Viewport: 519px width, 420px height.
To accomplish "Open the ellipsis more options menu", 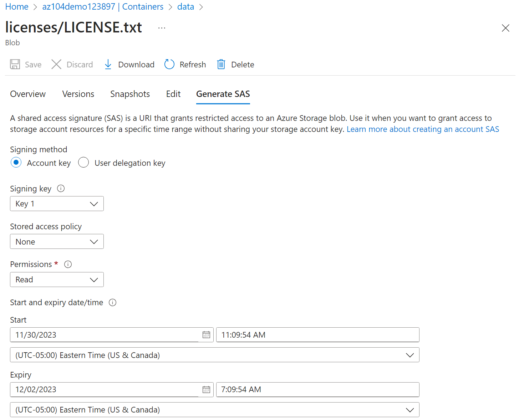I will [162, 28].
